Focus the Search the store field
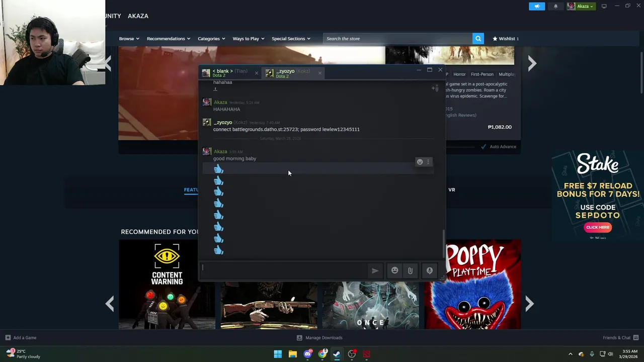This screenshot has width=644, height=362. click(x=397, y=39)
